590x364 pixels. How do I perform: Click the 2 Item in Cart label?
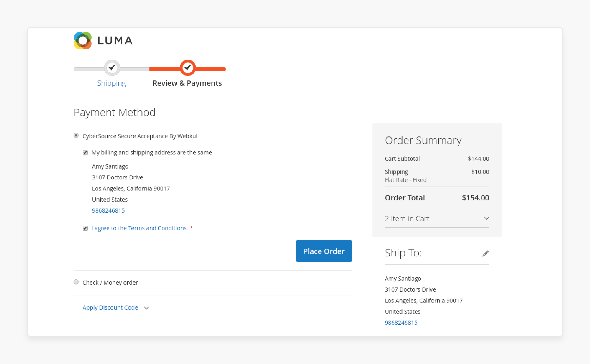pos(407,219)
